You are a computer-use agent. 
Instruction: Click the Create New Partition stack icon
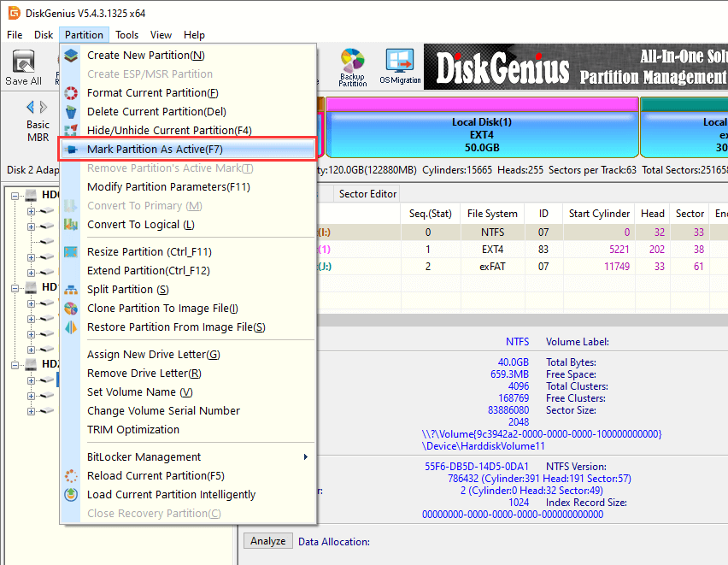pyautogui.click(x=71, y=56)
